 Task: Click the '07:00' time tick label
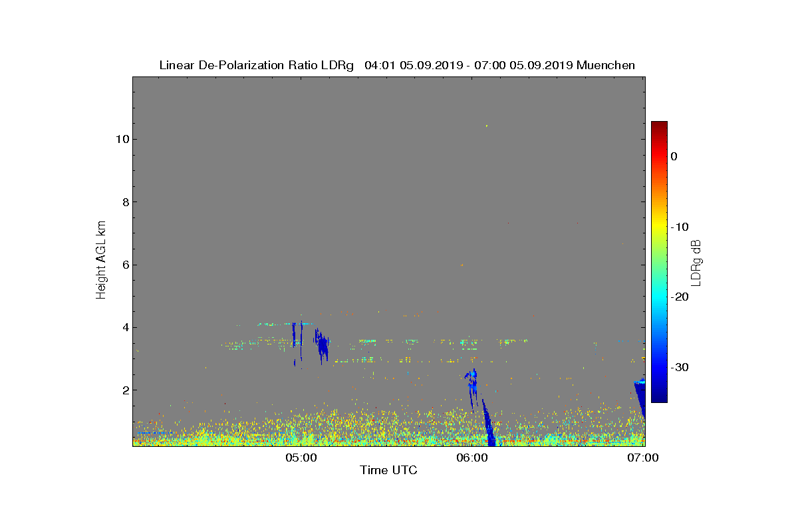tap(644, 458)
